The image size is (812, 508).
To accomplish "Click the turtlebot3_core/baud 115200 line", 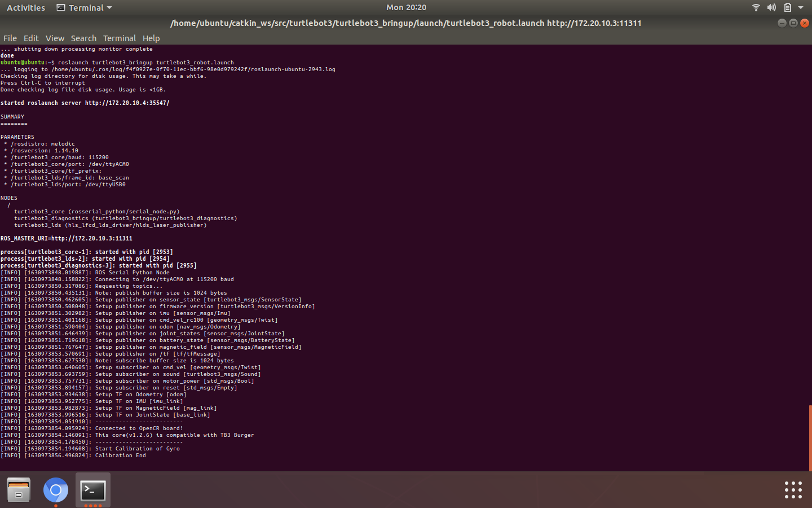I will [56, 157].
